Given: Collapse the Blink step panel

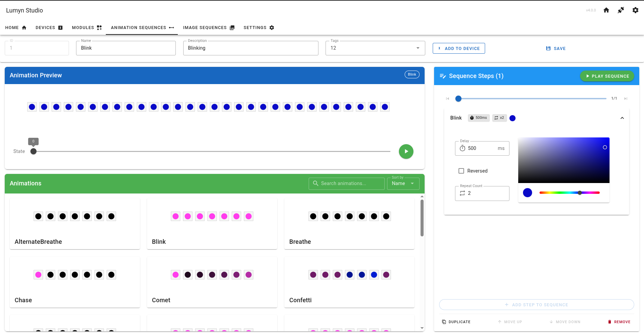Looking at the screenshot, I should tap(622, 118).
